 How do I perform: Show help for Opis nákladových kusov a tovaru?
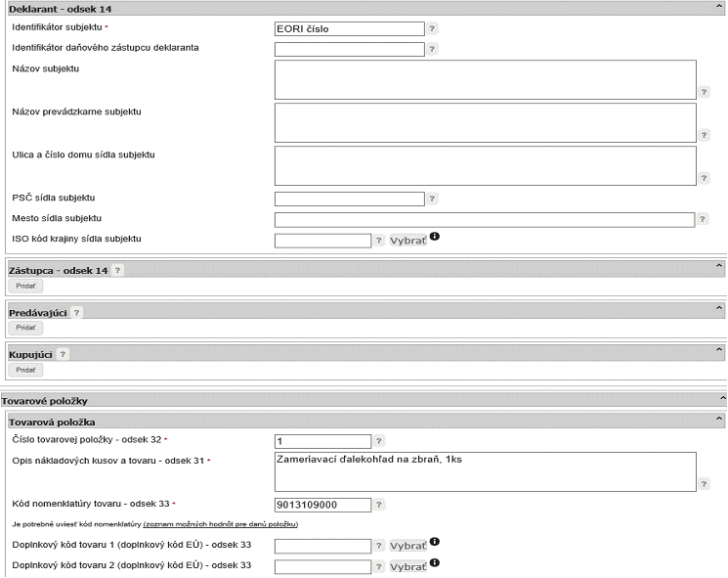(x=704, y=484)
